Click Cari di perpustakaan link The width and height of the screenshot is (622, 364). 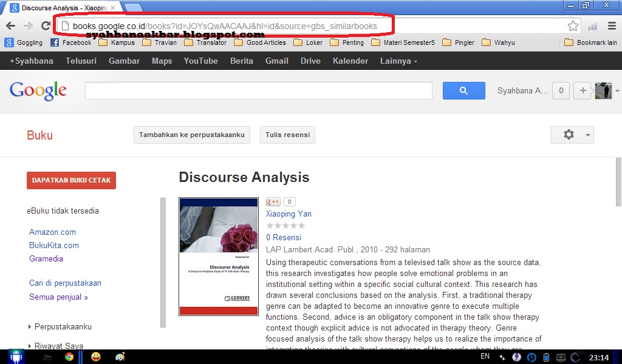click(x=65, y=283)
